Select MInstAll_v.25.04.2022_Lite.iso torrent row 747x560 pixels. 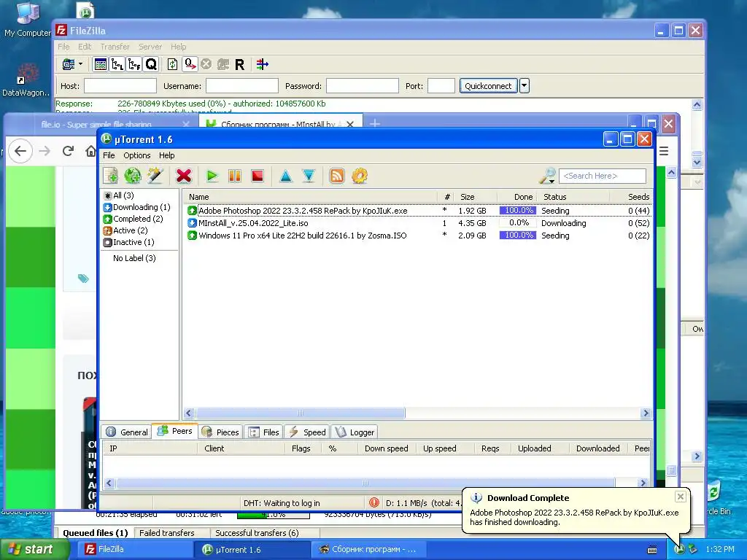click(x=418, y=223)
